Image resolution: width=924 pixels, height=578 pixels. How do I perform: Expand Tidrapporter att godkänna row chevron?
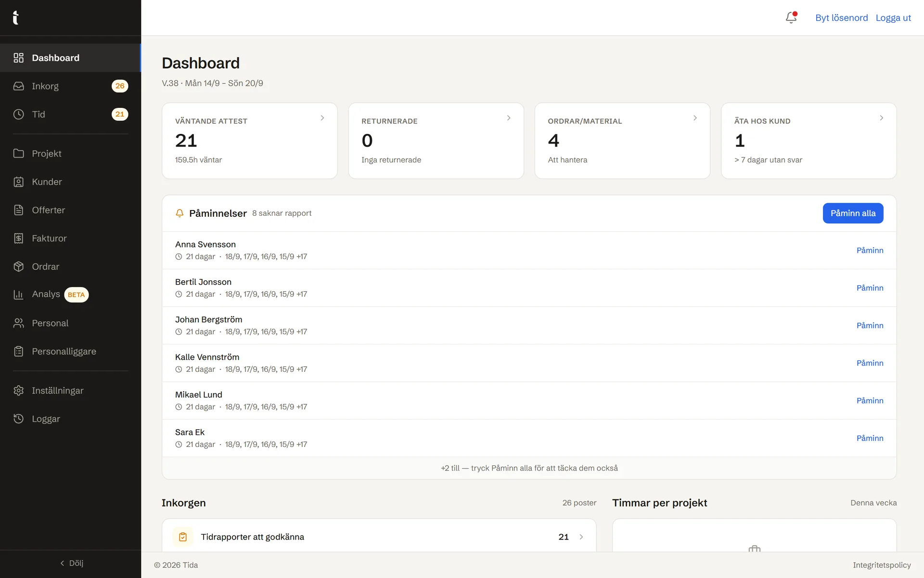581,537
